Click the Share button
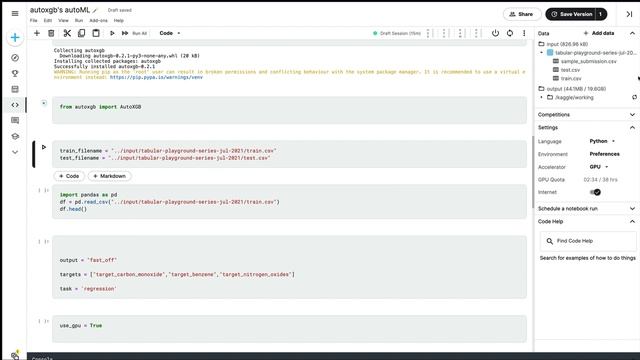 pos(522,14)
